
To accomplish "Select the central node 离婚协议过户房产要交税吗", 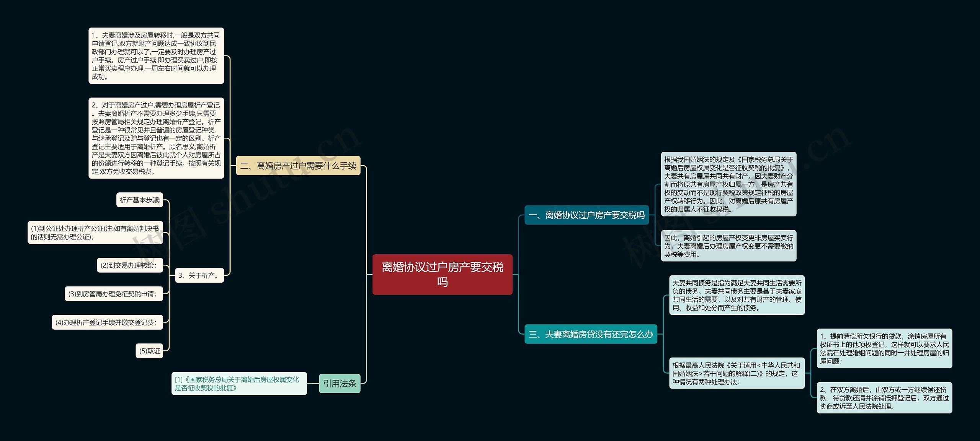I will (442, 274).
